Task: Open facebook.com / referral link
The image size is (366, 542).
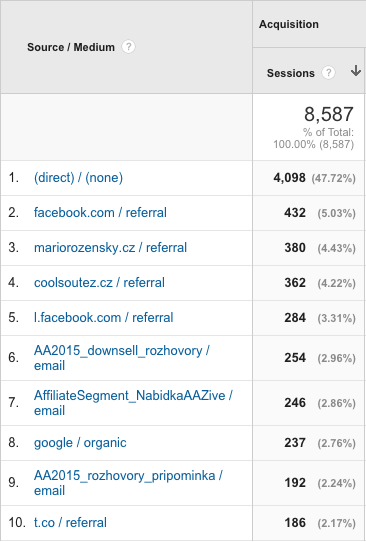Action: [100, 213]
